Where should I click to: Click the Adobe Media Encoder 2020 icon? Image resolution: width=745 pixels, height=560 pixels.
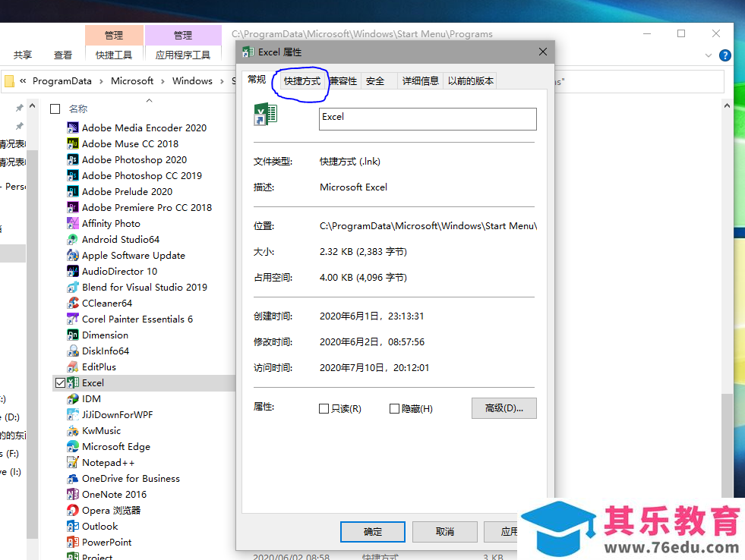[73, 127]
